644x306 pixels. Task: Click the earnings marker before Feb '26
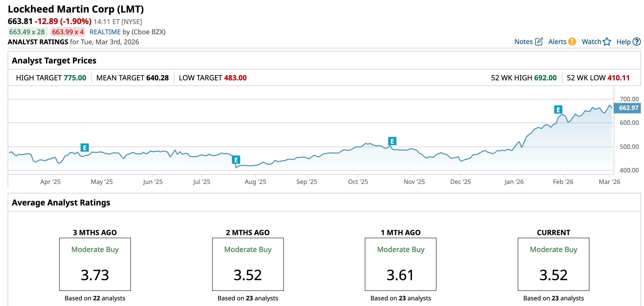pos(558,110)
